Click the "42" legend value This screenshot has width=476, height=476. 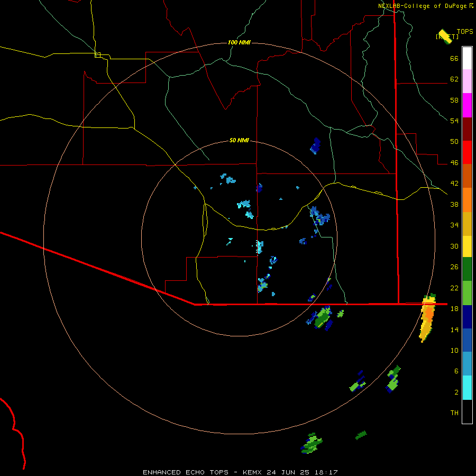[454, 184]
